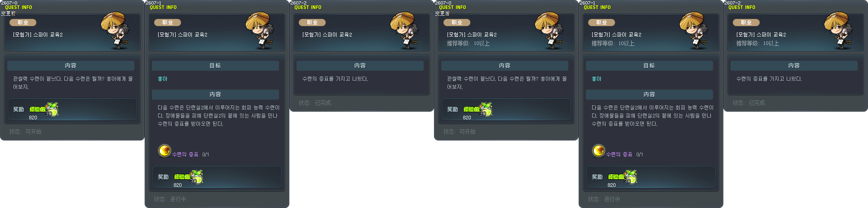The image size is (868, 208).
Task: Select the 内容 header in the 变更前 panel
Action: pos(71,66)
